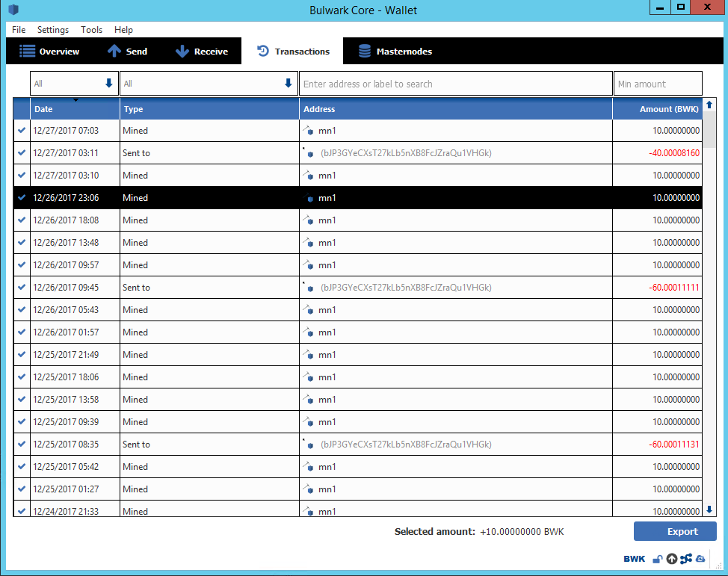The image size is (728, 576).
Task: Switch to the Overview tab
Action: [49, 51]
